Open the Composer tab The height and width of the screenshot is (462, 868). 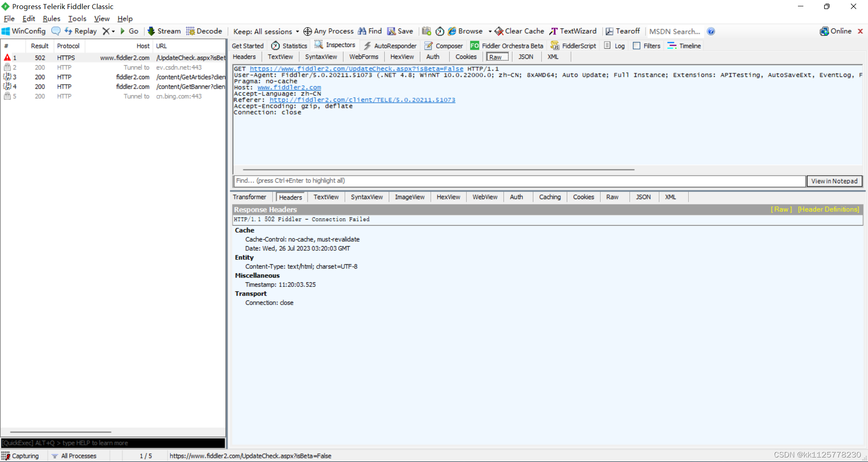click(443, 46)
